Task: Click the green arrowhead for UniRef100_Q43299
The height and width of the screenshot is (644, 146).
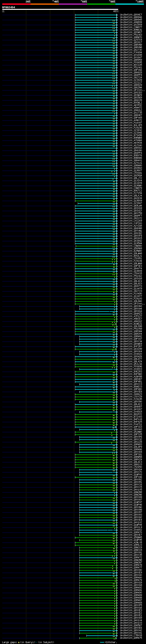Action: pyautogui.click(x=117, y=349)
